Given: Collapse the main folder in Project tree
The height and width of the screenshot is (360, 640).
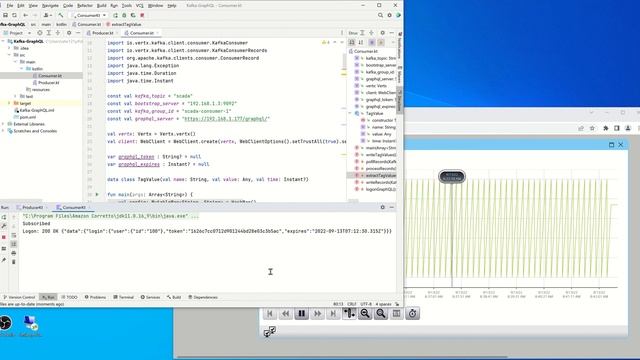Looking at the screenshot, I should (16, 62).
